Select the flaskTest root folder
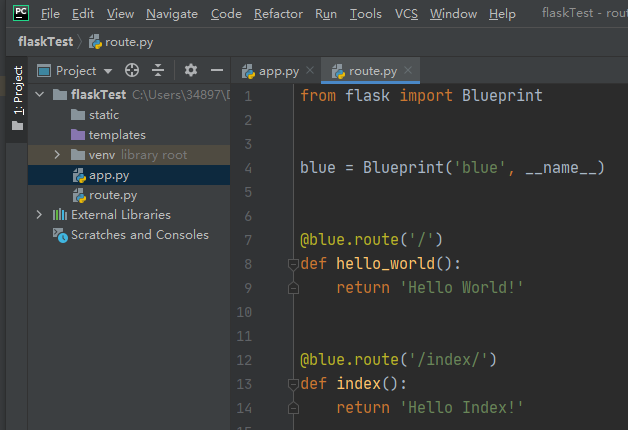The image size is (628, 430). [x=129, y=95]
